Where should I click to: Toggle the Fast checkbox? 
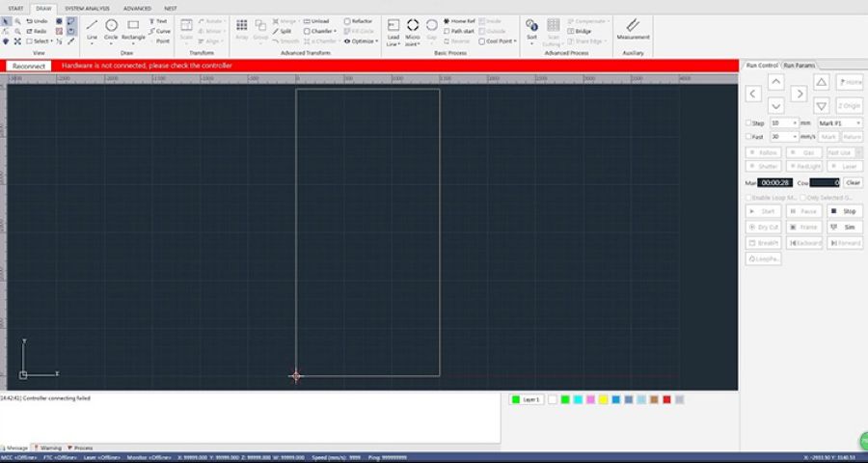(749, 137)
